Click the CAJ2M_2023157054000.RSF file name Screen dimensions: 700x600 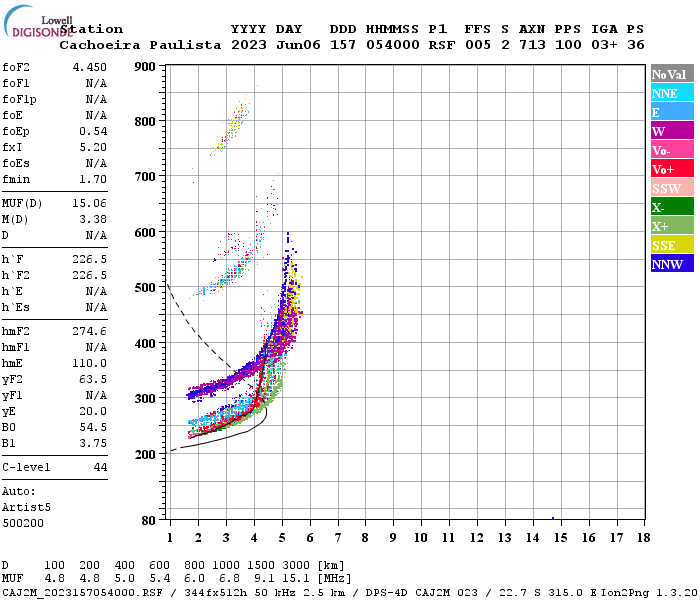click(x=82, y=592)
